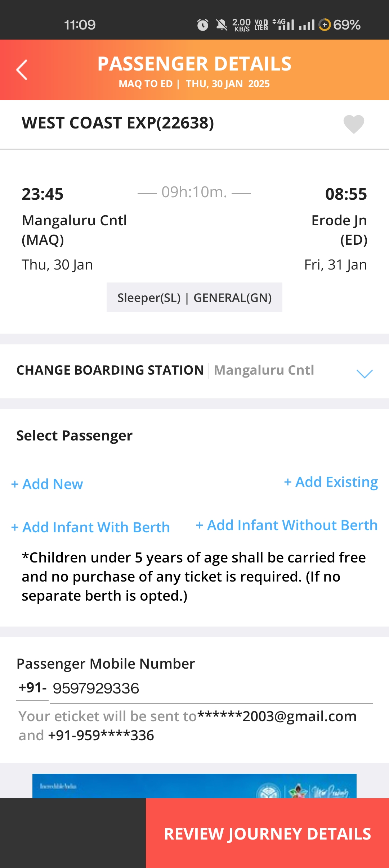The width and height of the screenshot is (389, 868).
Task: Tap the back arrow icon
Action: click(22, 69)
